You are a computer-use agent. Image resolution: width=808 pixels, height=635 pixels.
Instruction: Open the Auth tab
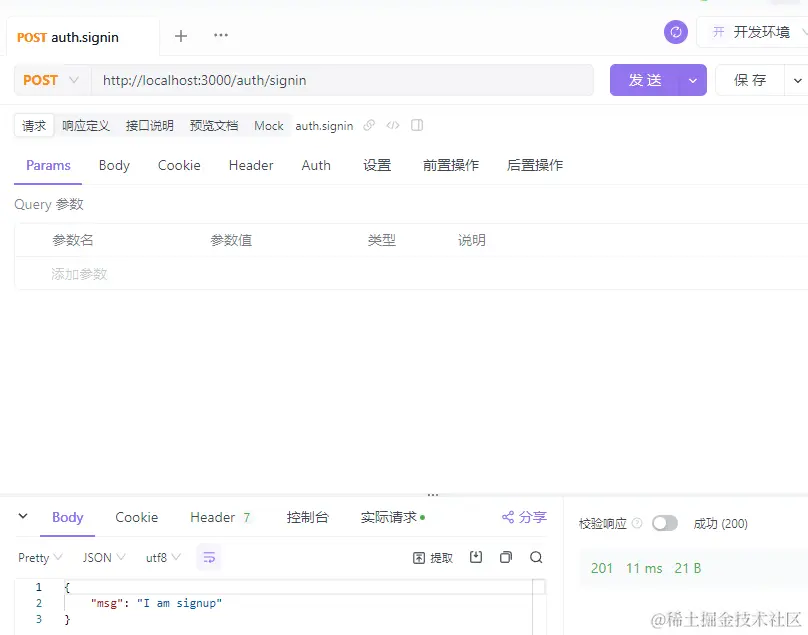click(316, 165)
